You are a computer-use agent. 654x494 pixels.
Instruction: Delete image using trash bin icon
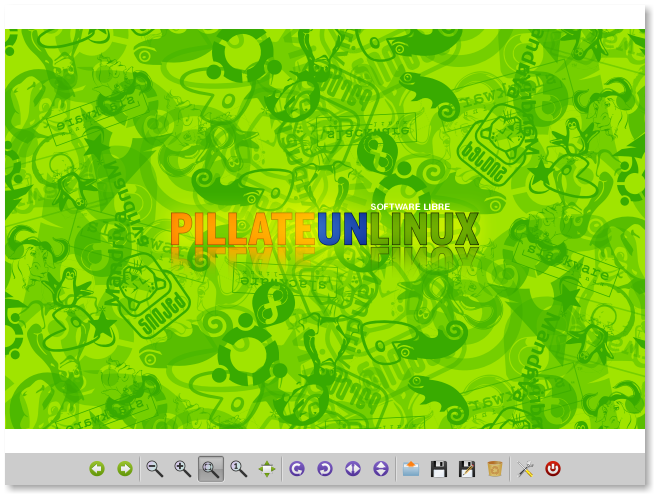tap(495, 469)
